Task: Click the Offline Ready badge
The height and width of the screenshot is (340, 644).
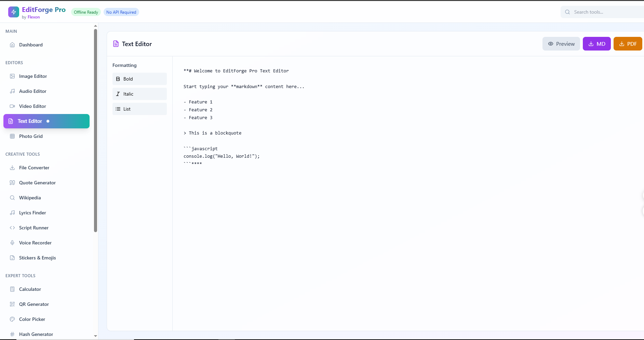Action: [86, 12]
